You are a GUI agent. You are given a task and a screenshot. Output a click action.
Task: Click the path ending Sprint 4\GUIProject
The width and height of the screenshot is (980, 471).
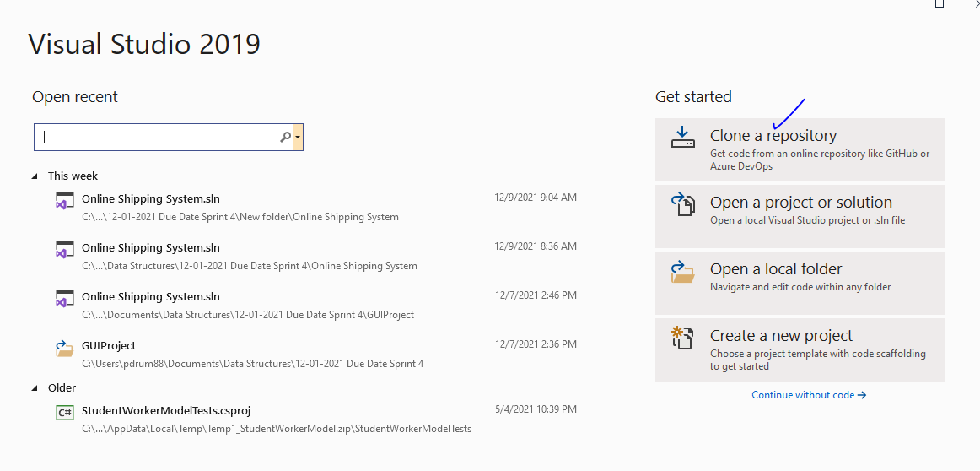(248, 315)
